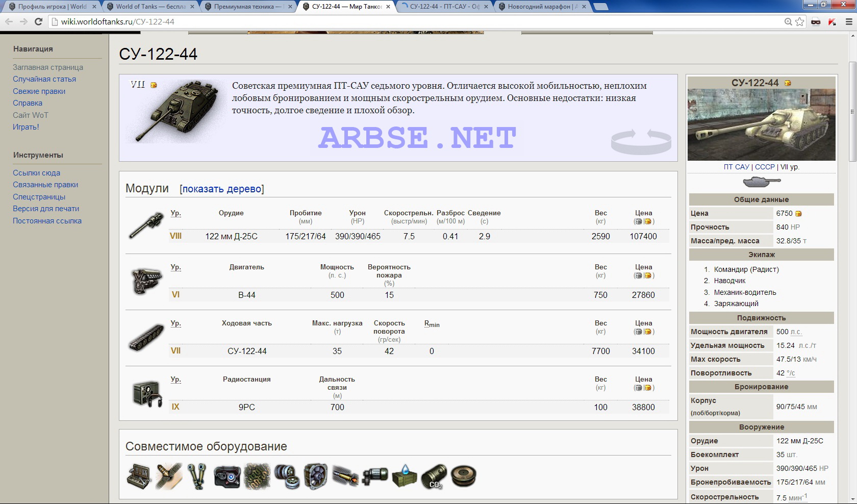Viewport: 857px width, 504px height.
Task: Click hull armor value '90/75/45 мм'
Action: click(796, 407)
